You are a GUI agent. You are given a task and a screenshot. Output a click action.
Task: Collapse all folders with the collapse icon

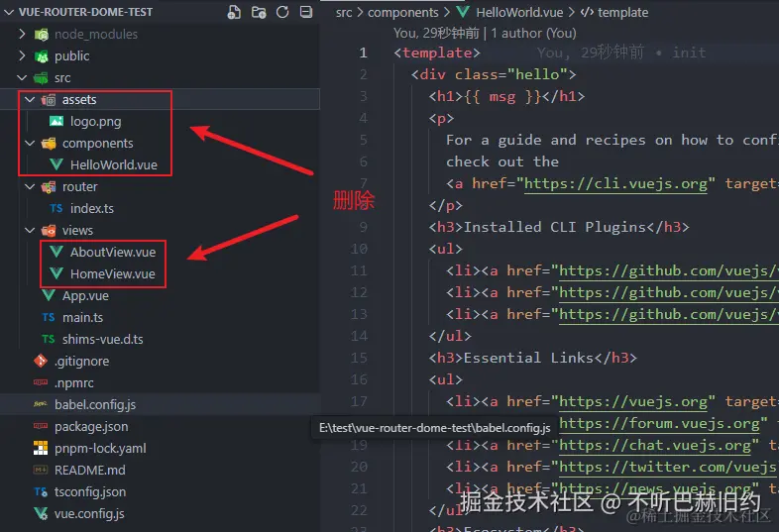306,12
